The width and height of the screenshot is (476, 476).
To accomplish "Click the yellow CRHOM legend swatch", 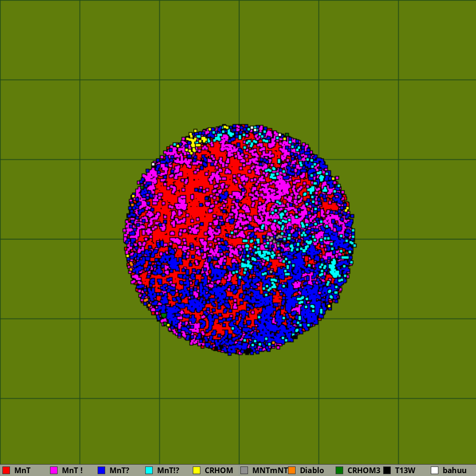I will [x=197, y=470].
